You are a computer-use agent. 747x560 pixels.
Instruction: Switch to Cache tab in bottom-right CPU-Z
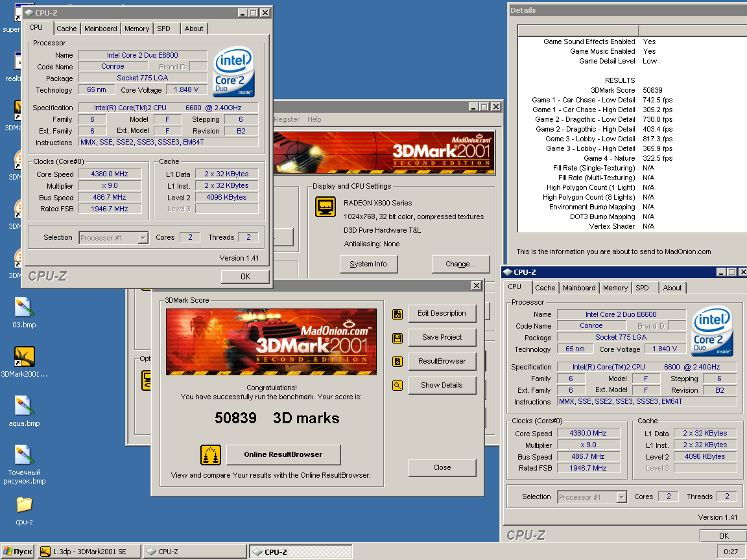[545, 288]
